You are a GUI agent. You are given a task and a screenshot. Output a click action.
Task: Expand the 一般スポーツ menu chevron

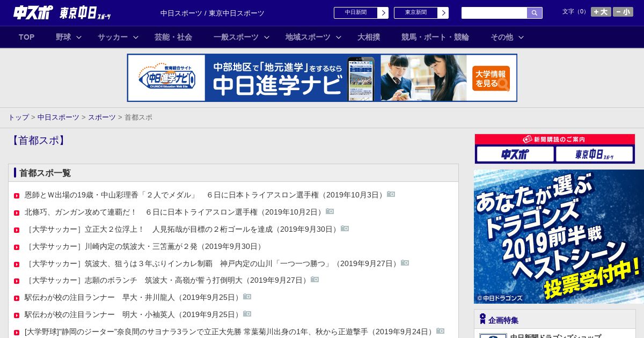click(x=267, y=37)
